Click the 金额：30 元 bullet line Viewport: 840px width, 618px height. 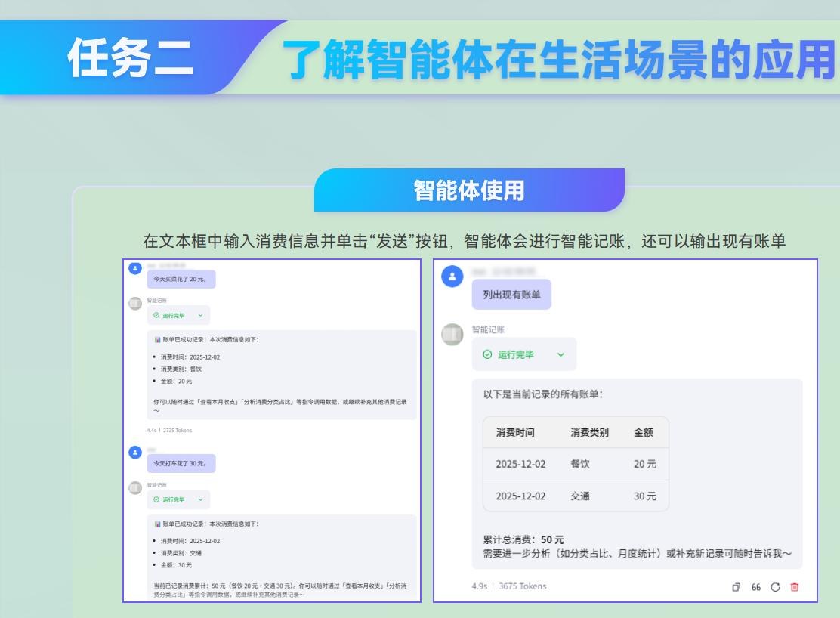tap(176, 565)
